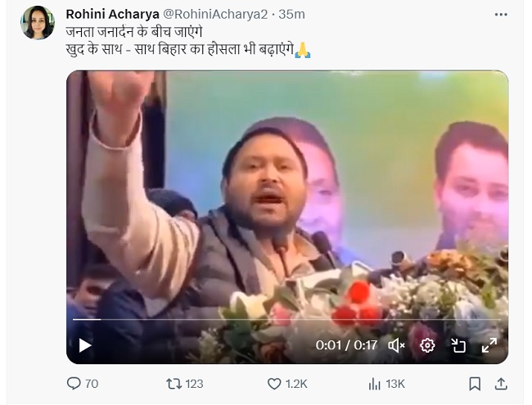This screenshot has height=405, width=532.
Task: Bookmark this tweet
Action: pos(475,383)
